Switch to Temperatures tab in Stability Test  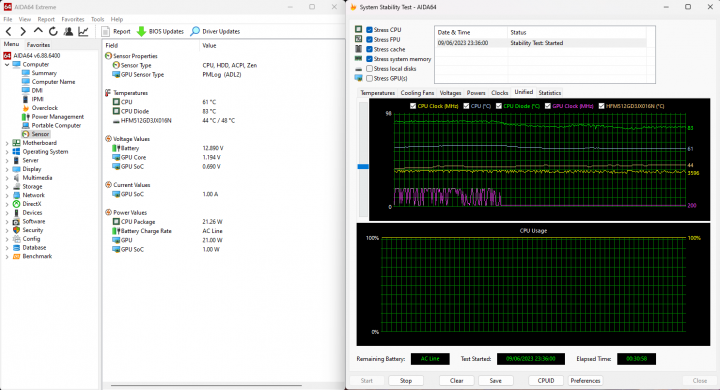pos(377,93)
